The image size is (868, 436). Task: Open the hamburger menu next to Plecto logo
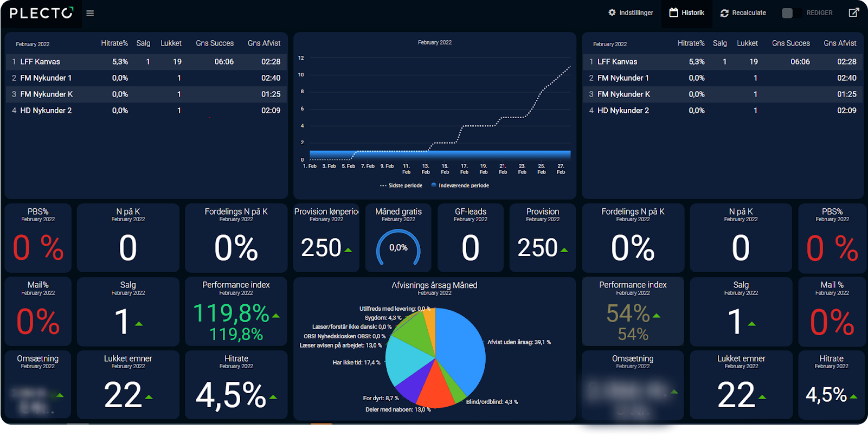[90, 13]
